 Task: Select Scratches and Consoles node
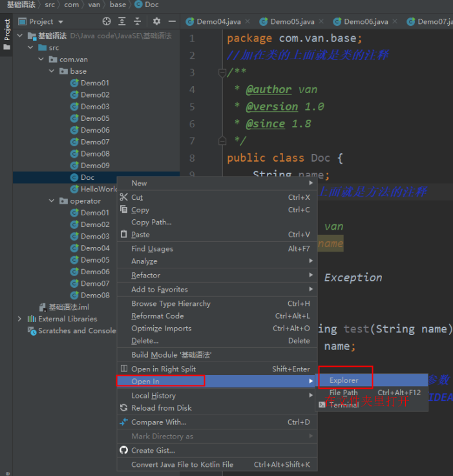tap(77, 330)
